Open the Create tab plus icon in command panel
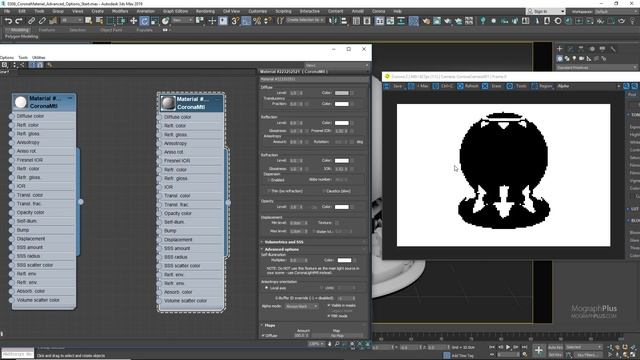The height and width of the screenshot is (360, 640). coord(560,49)
